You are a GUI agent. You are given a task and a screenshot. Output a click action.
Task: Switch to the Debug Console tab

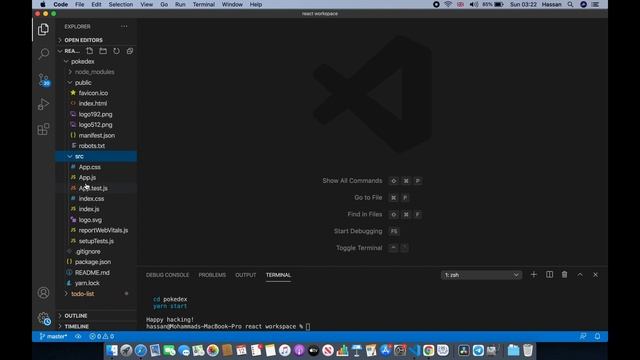[x=167, y=275]
